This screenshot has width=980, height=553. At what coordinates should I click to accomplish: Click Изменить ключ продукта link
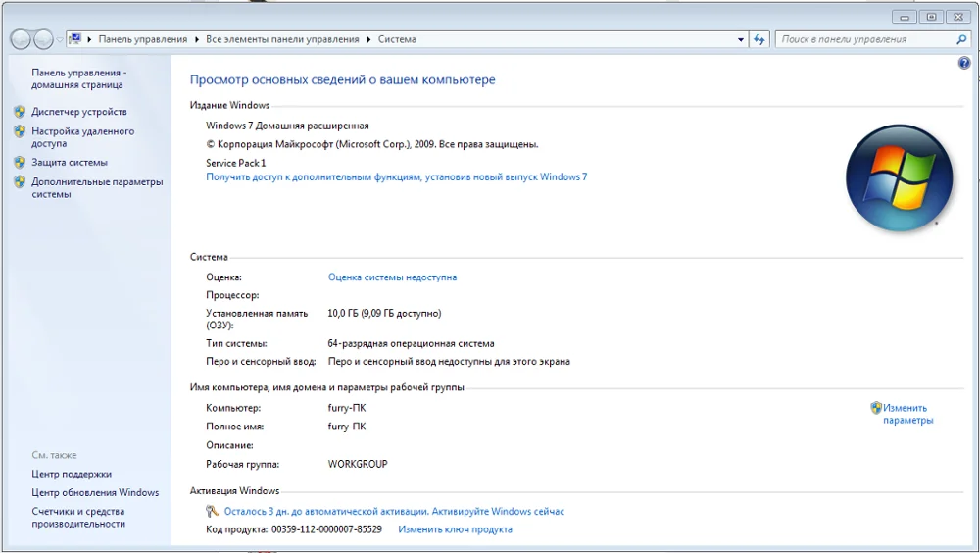coord(455,529)
